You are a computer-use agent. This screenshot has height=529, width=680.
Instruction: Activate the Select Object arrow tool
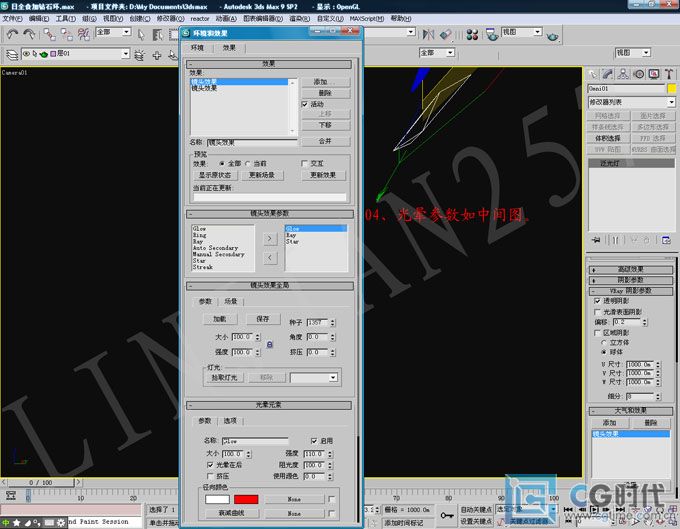pyautogui.click(x=141, y=34)
